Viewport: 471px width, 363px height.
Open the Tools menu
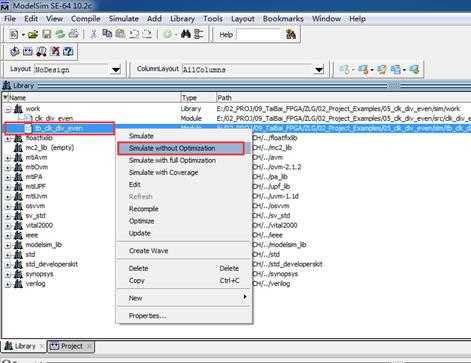tap(213, 19)
